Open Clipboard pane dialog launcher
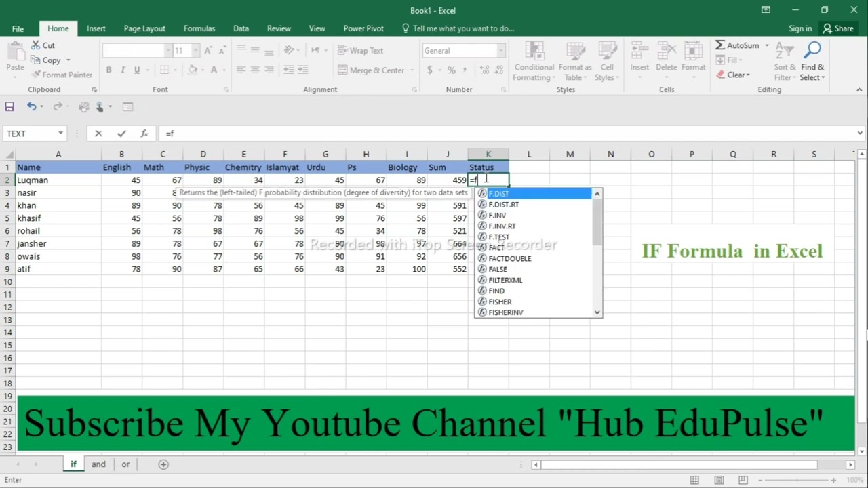 94,89
